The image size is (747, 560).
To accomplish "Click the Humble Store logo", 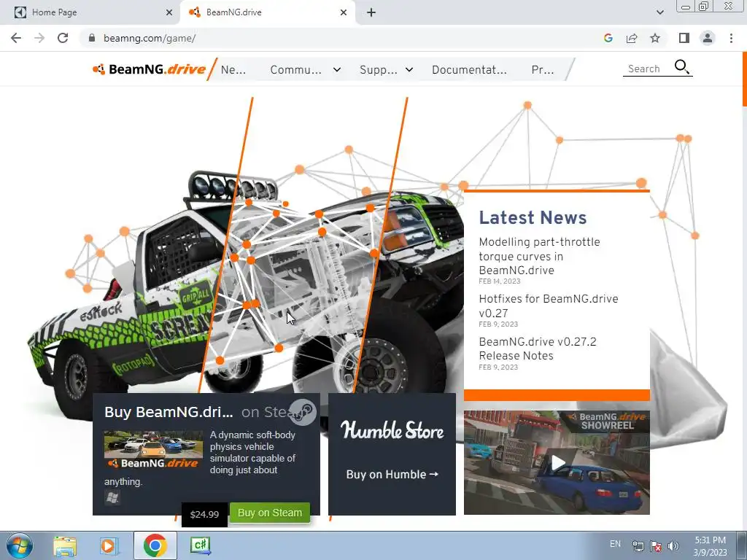I will (392, 430).
